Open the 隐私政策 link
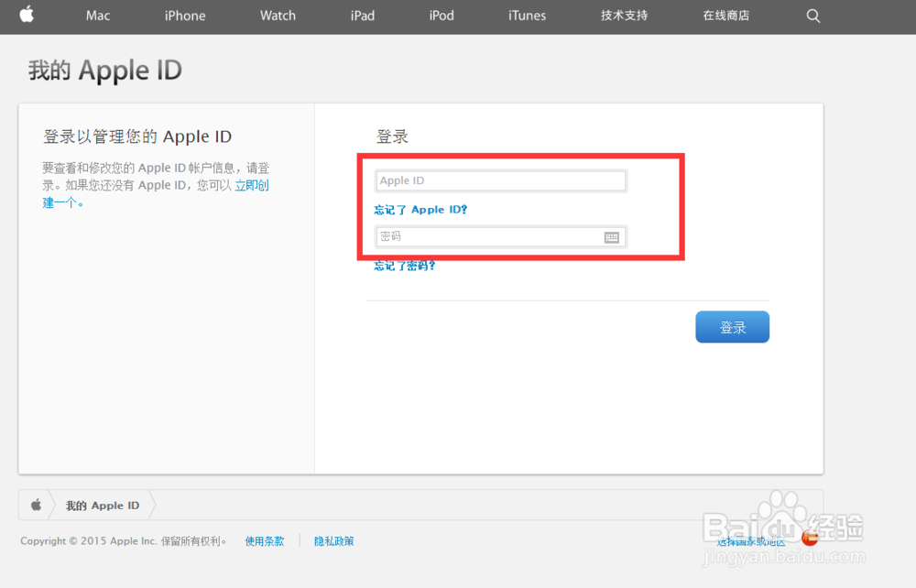Image resolution: width=916 pixels, height=588 pixels. coord(333,541)
